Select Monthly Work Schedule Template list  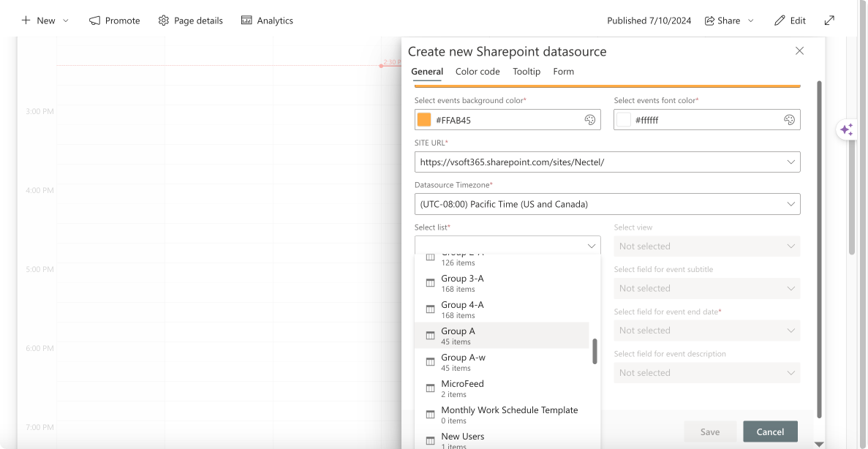tap(502, 415)
